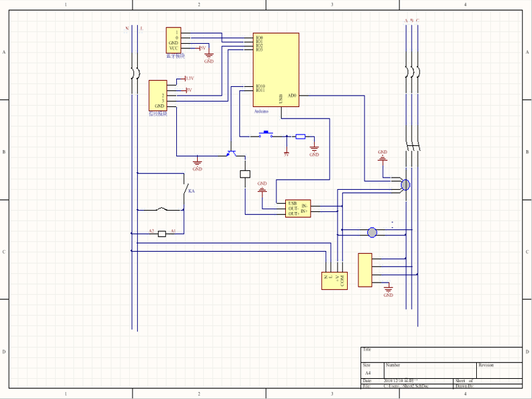This screenshot has height=399, width=532.
Task: Click the lower gray circle sensor symbol
Action: coord(372,233)
